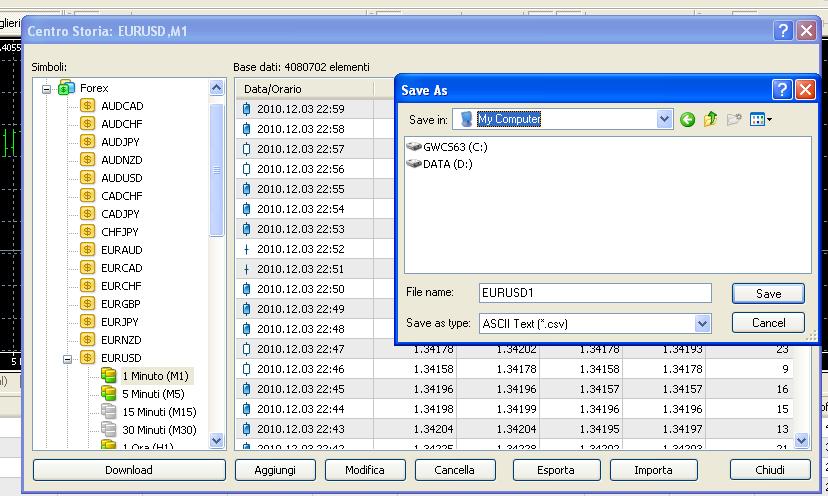
Task: Click the candle icon of row 22:43
Action: coord(246,429)
